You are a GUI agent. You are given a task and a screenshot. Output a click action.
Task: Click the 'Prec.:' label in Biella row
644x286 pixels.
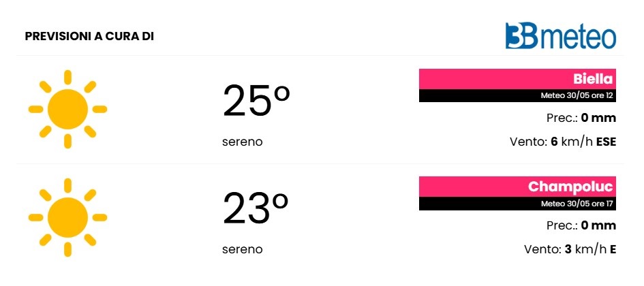click(x=562, y=118)
